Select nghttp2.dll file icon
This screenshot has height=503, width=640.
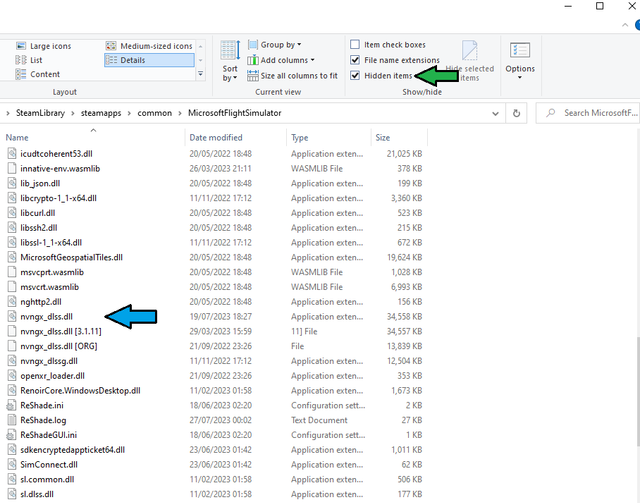[x=12, y=302]
